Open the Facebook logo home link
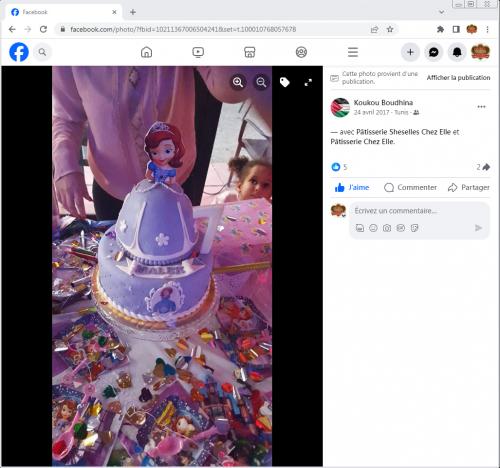The height and width of the screenshot is (468, 500). 19,52
